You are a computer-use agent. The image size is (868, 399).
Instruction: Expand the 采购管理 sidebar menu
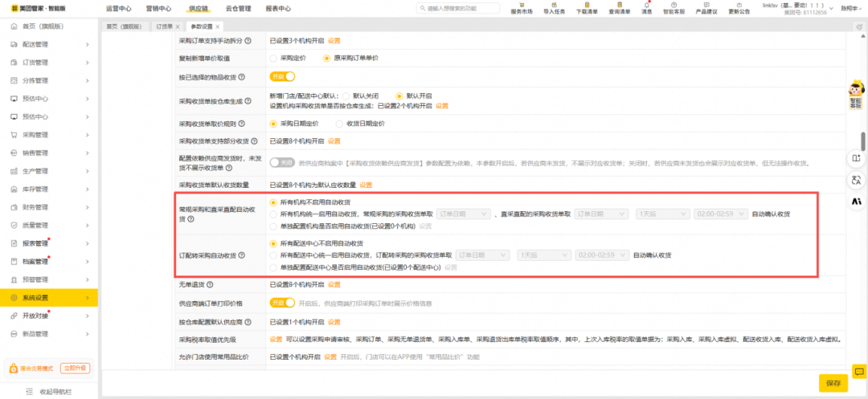point(48,135)
